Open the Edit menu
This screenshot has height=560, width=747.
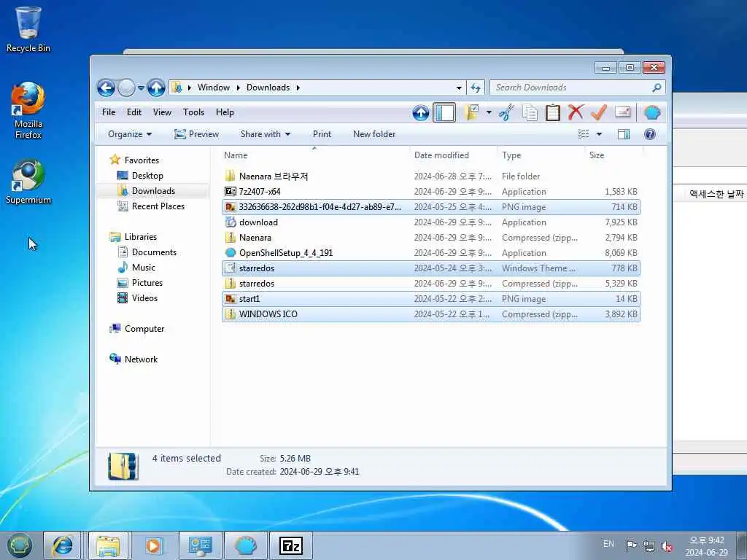pos(134,112)
